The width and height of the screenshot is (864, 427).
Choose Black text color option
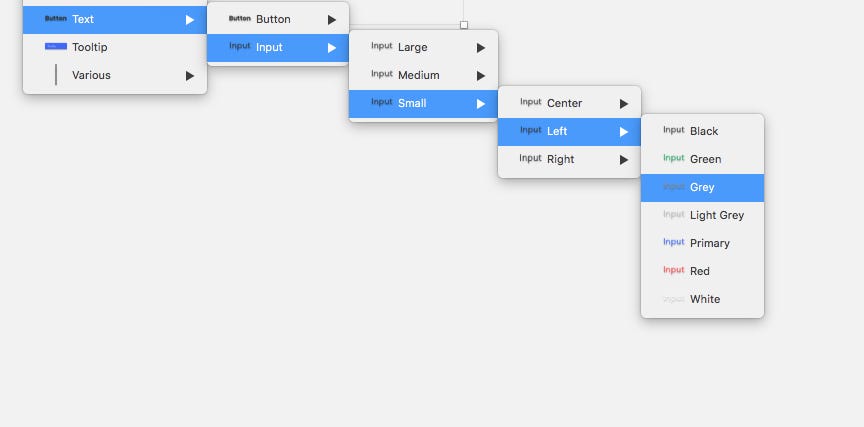(x=702, y=131)
